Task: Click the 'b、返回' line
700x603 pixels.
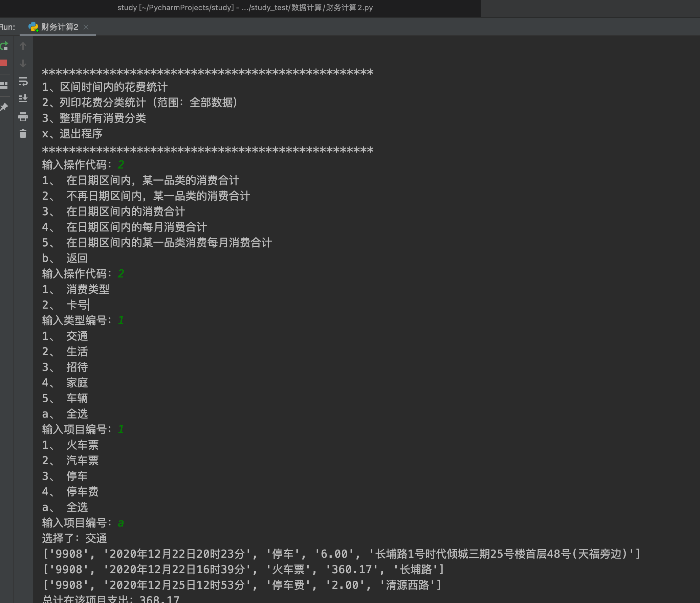Action: 65,258
